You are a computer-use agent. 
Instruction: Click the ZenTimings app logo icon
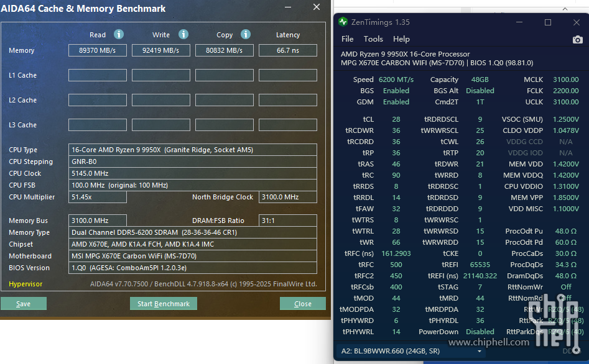tap(343, 22)
